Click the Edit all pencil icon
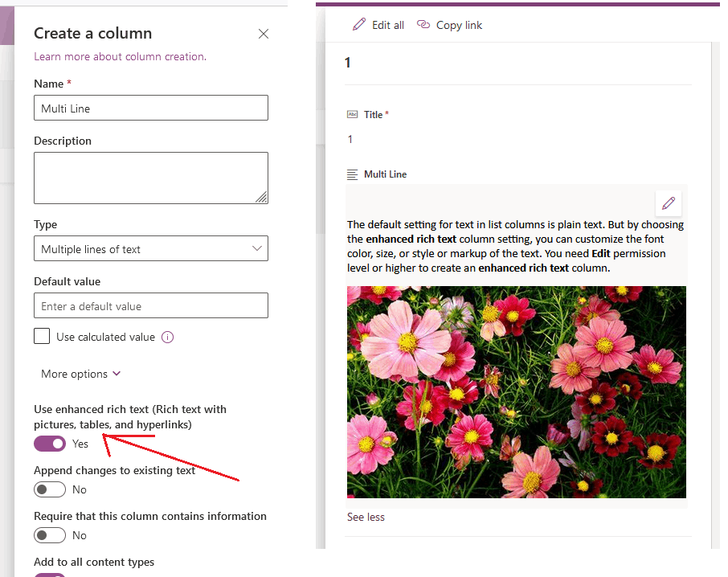This screenshot has height=577, width=728. (359, 25)
